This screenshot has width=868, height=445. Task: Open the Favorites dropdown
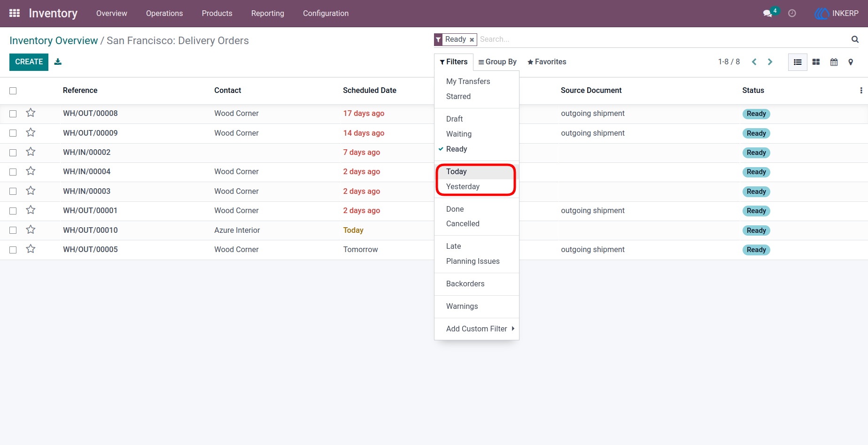coord(547,62)
